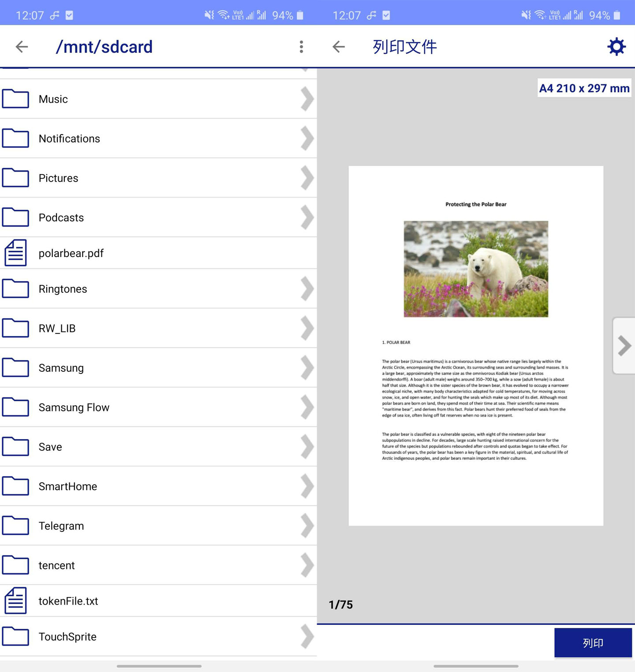Image resolution: width=635 pixels, height=672 pixels.
Task: Click the Pictures folder icon
Action: click(x=15, y=178)
